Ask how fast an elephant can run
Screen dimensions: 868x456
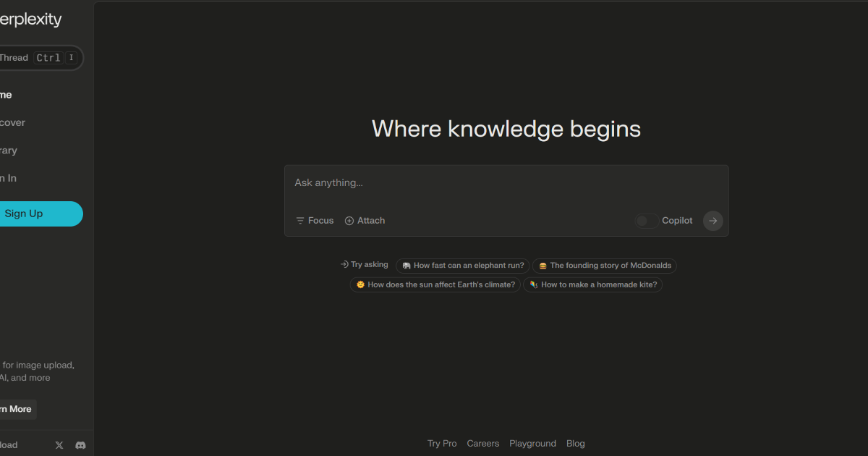point(463,265)
